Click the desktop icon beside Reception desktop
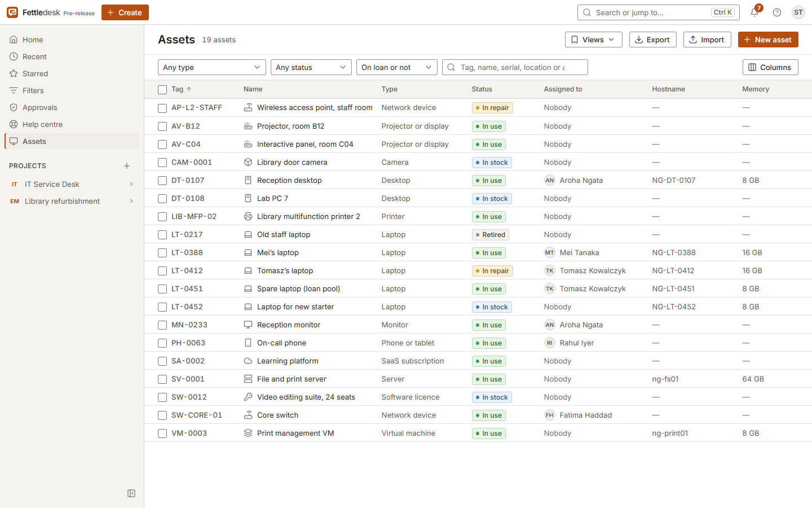 [248, 180]
